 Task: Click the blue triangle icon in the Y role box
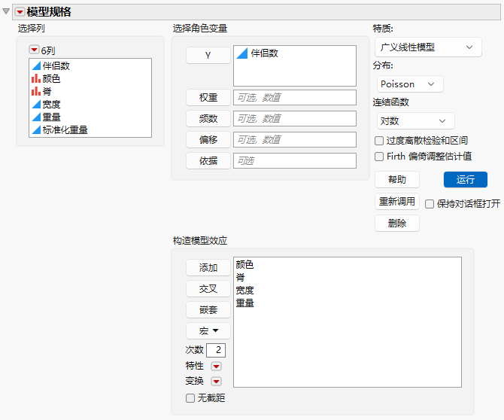click(x=241, y=53)
